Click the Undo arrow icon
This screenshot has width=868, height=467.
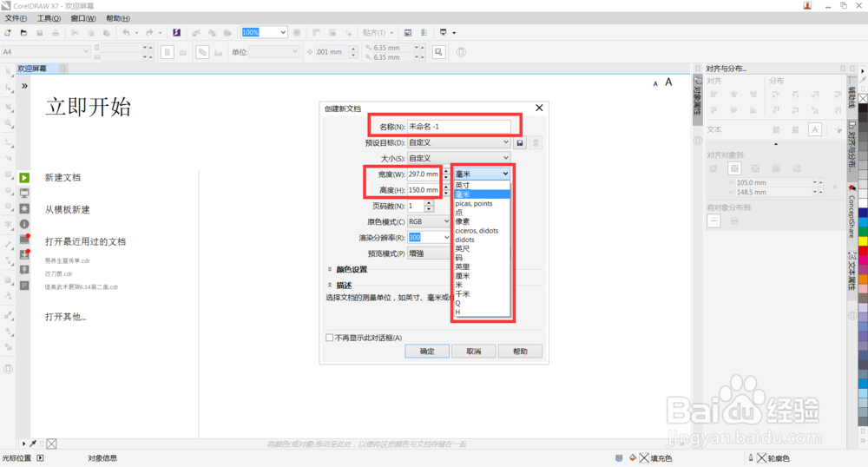(x=126, y=33)
